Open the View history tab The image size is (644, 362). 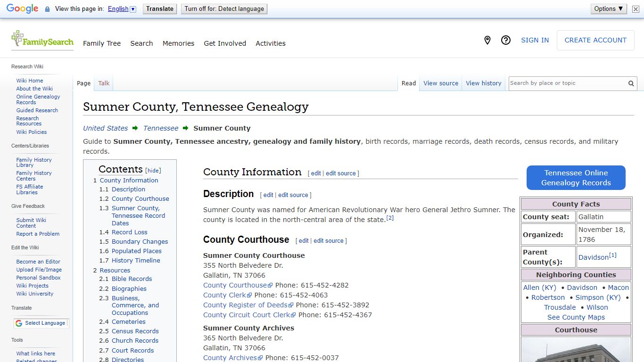coord(484,83)
